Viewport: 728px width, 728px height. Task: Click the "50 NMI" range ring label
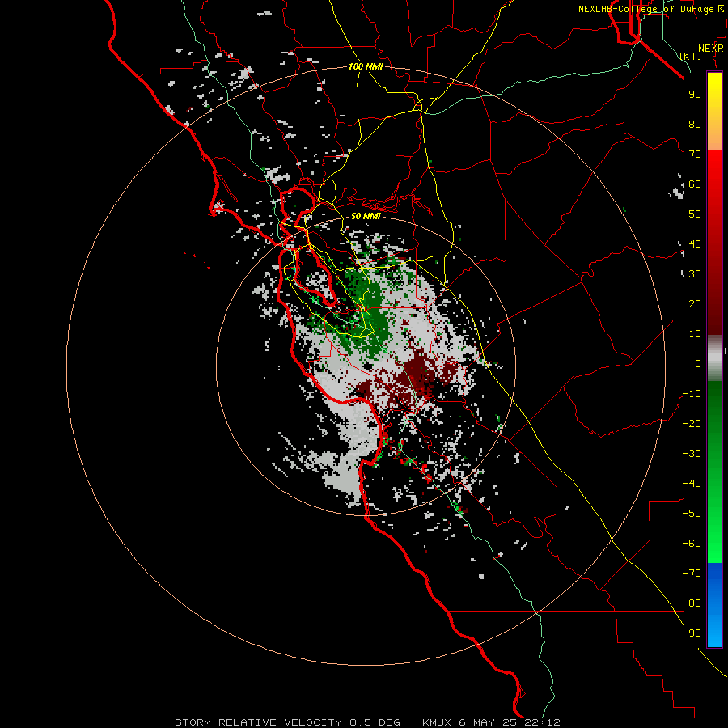click(366, 216)
